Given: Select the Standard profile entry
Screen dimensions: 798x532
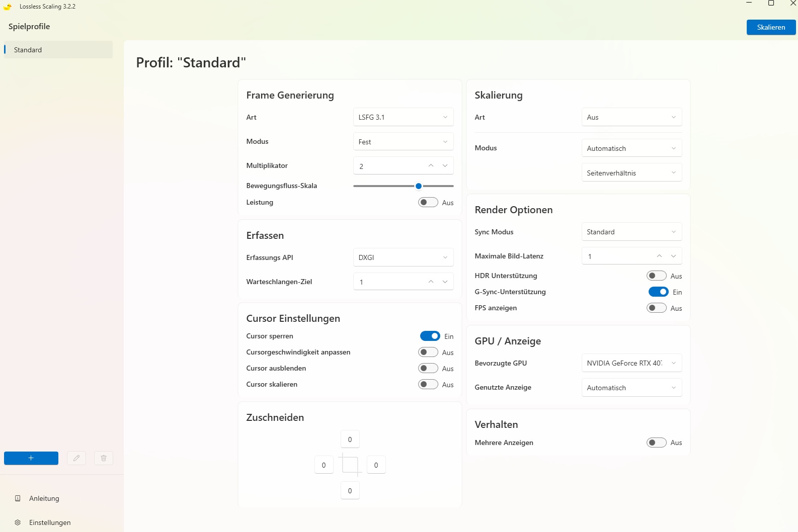Looking at the screenshot, I should coord(58,50).
